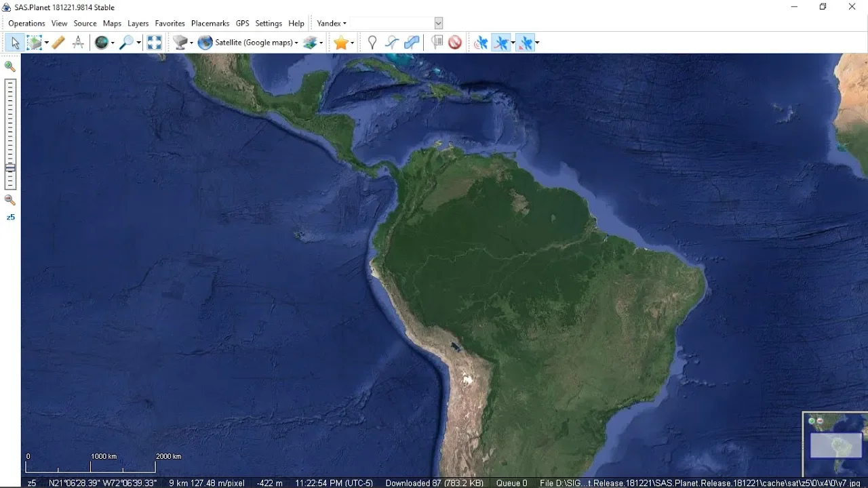Click the satellite dish source icon
The image size is (868, 488).
click(180, 43)
